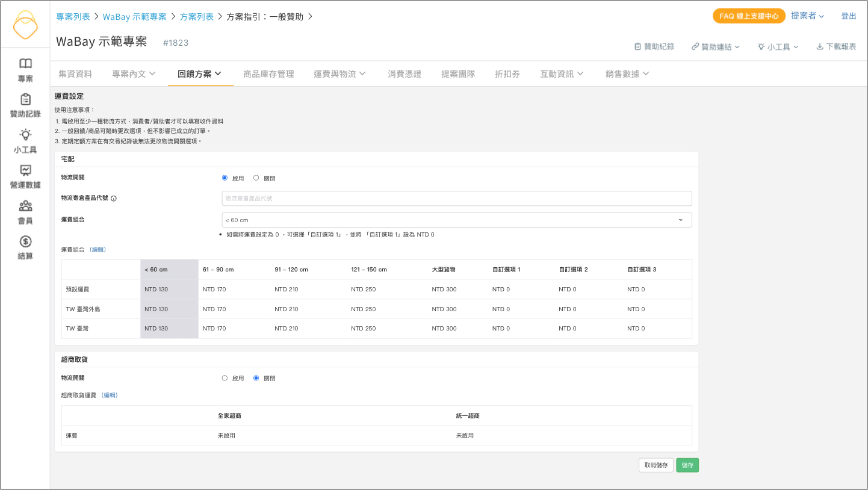
Task: Open 專案 in the sidebar
Action: [25, 70]
